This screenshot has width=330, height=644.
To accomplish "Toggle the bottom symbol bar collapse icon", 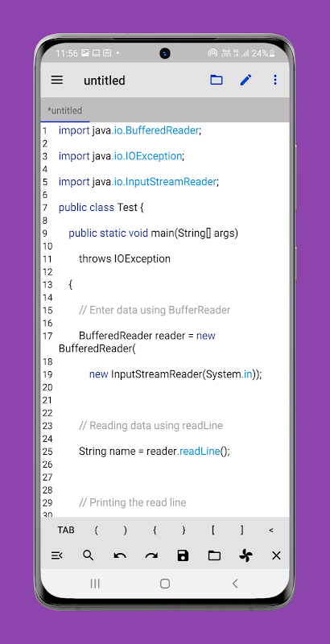I will tap(56, 555).
